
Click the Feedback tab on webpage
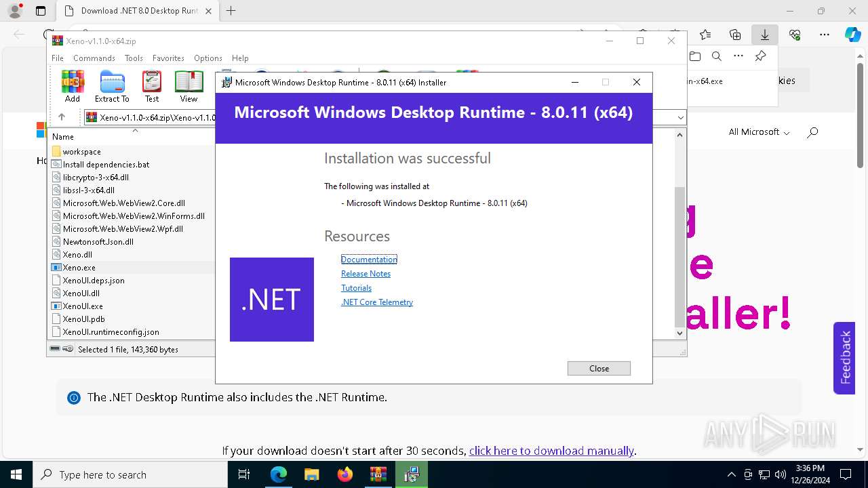[x=844, y=357]
